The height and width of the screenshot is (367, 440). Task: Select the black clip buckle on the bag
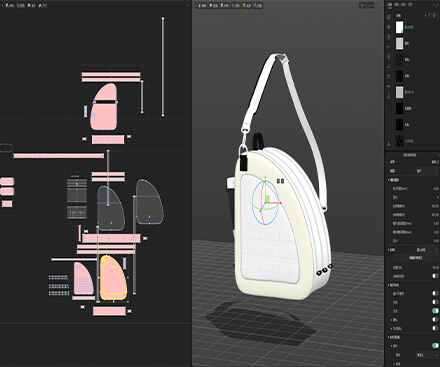(x=243, y=162)
